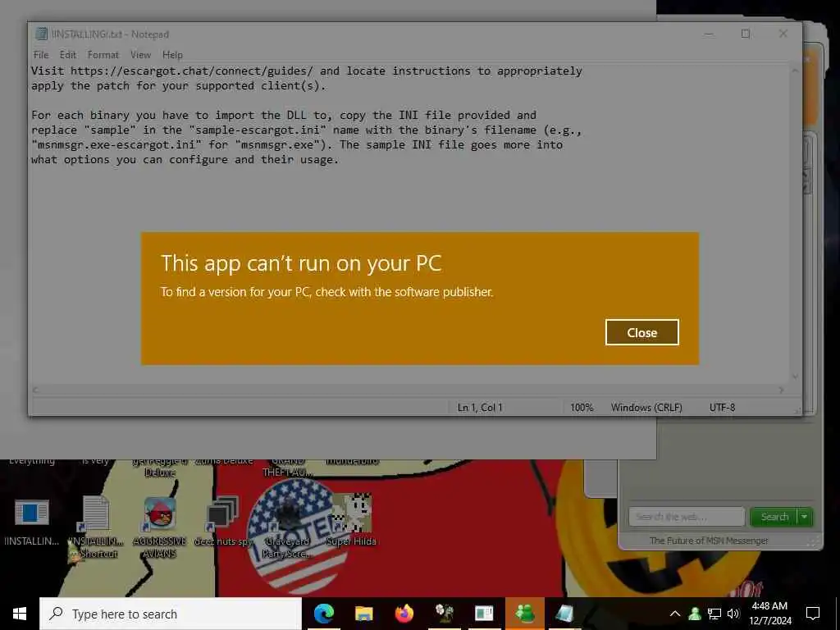Select the Graveyard Party Scre... desktop icon

tap(287, 527)
